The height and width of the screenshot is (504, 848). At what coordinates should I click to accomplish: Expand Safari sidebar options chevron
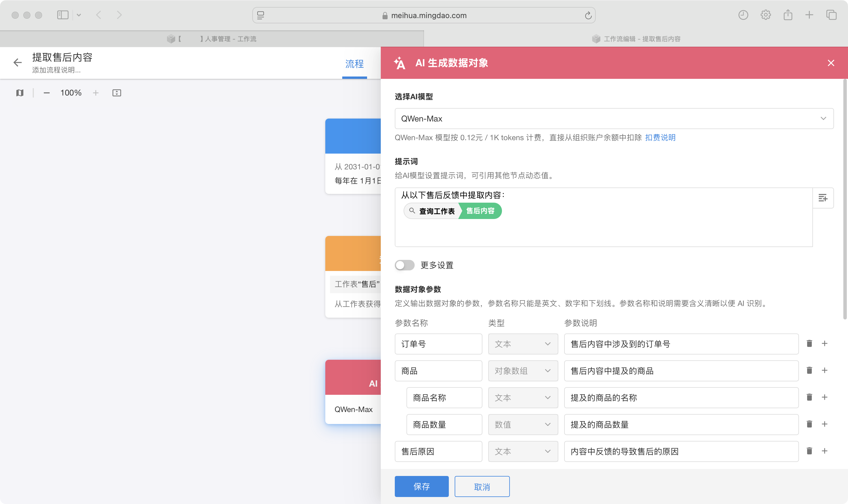[79, 15]
